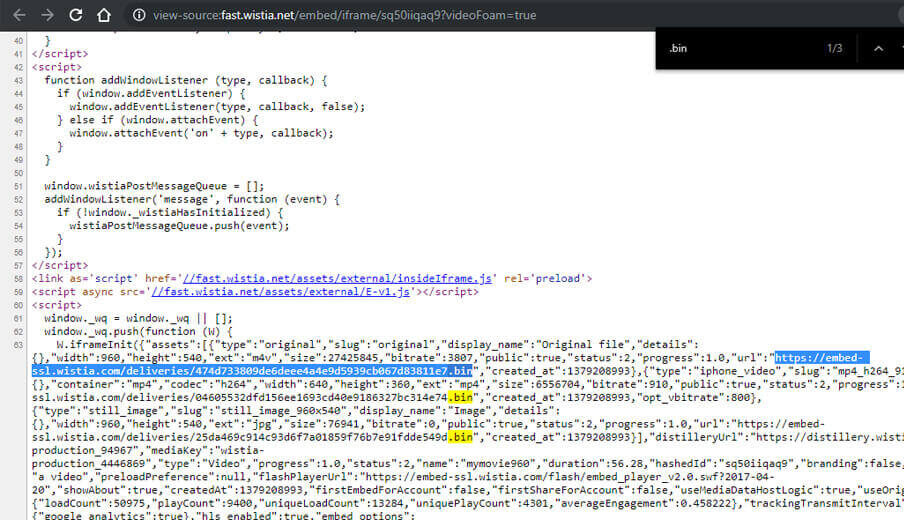Click the highlighted embed-ssl.wistia.com .bin URL

coord(252,371)
